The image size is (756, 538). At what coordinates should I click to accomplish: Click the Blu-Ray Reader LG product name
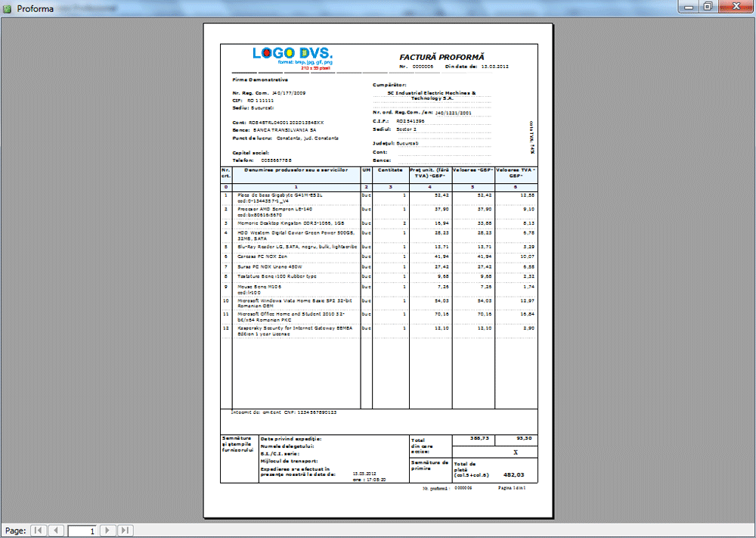(x=297, y=247)
